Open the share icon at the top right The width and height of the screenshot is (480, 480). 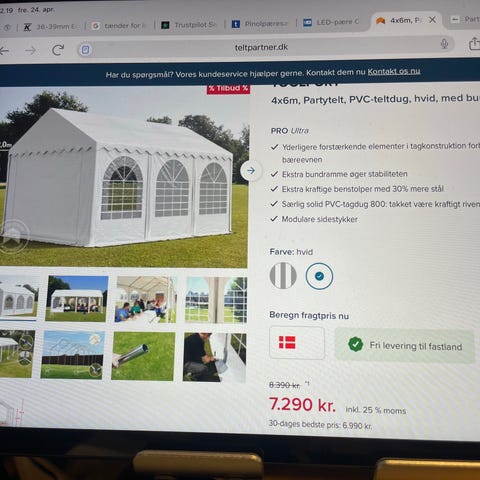point(474,43)
